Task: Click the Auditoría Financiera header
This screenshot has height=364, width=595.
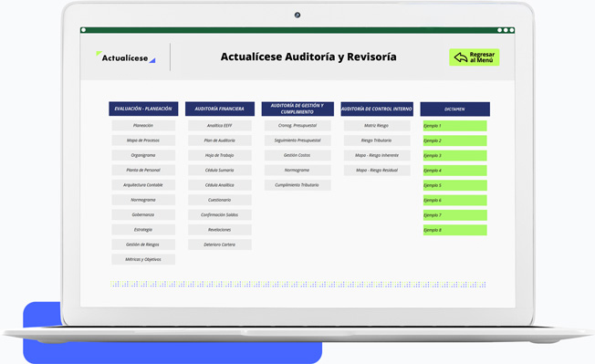Action: [x=220, y=109]
